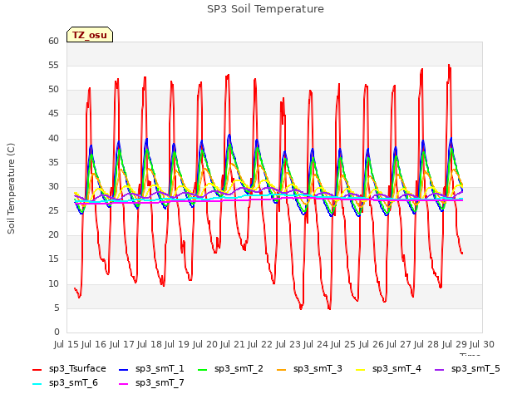Click the chart title SP3 Soil Temperature
Viewport: 532px width, 399px height.
[x=265, y=9]
